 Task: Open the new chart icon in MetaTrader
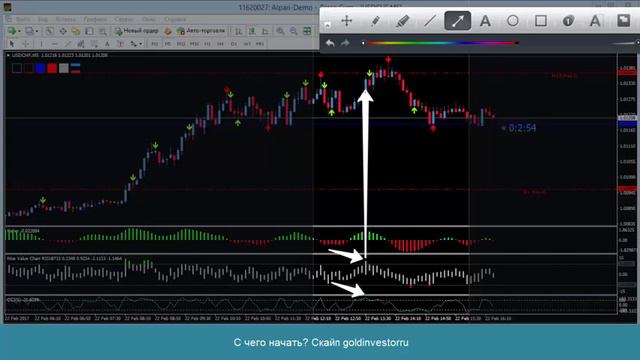point(12,31)
